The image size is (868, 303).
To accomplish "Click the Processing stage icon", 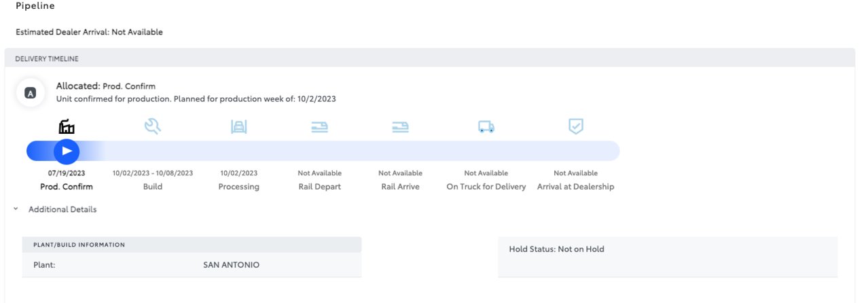I will pos(238,126).
